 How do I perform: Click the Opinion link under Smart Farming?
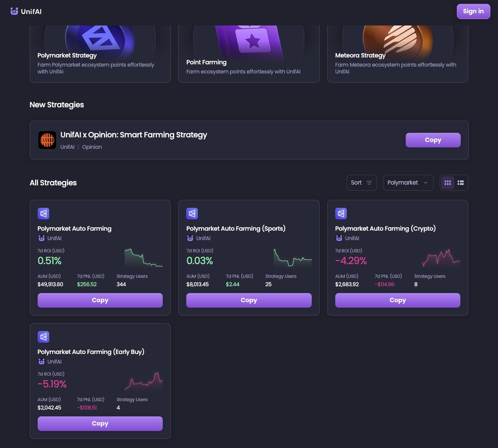[x=92, y=147]
